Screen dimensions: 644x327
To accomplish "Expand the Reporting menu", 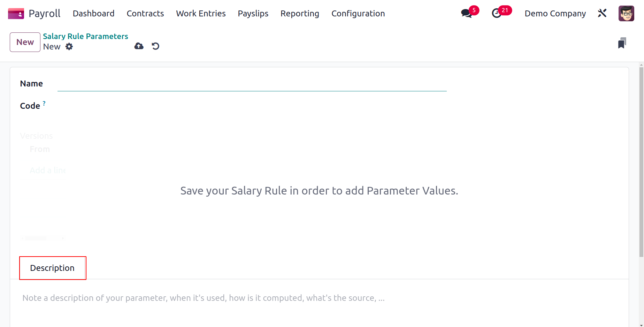I will point(300,14).
